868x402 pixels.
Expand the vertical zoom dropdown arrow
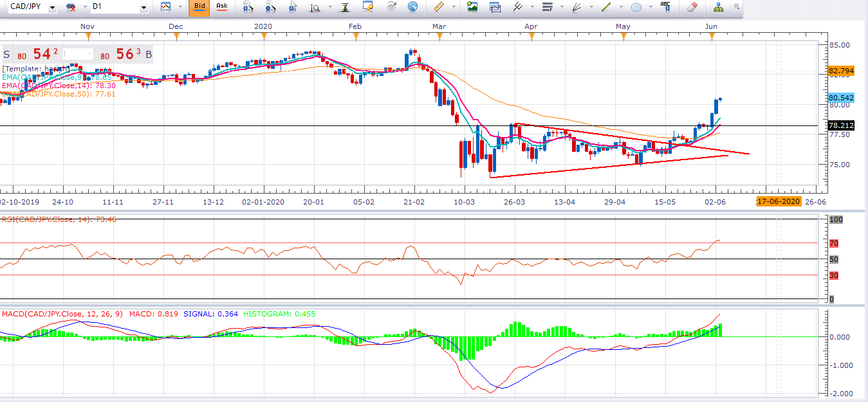[x=329, y=8]
